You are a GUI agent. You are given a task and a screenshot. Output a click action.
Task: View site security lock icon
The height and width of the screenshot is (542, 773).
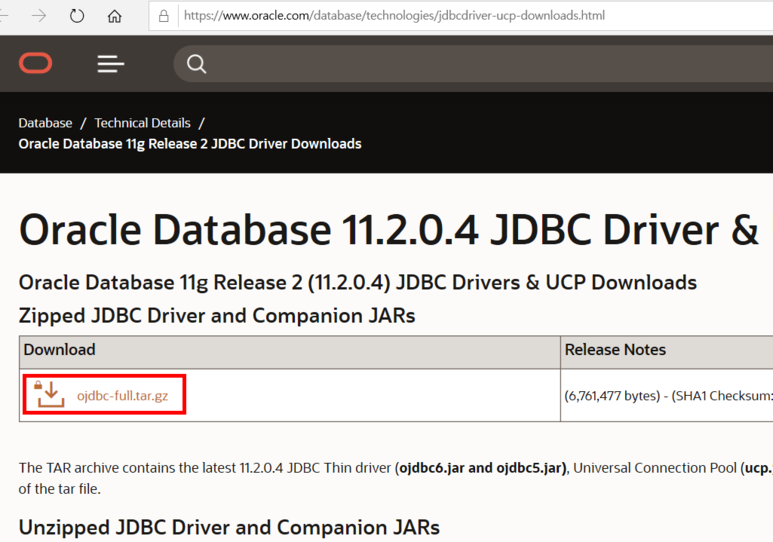pos(164,16)
